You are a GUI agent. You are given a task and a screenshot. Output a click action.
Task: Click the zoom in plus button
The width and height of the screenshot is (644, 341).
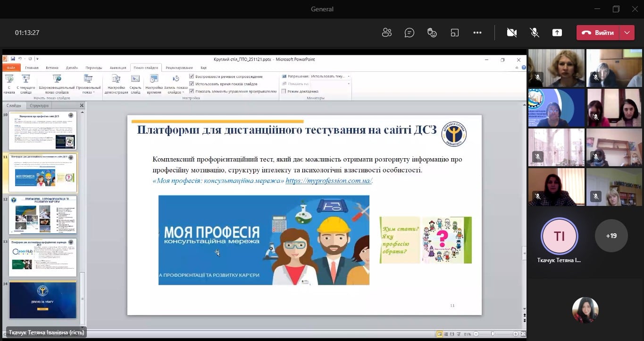pyautogui.click(x=515, y=334)
